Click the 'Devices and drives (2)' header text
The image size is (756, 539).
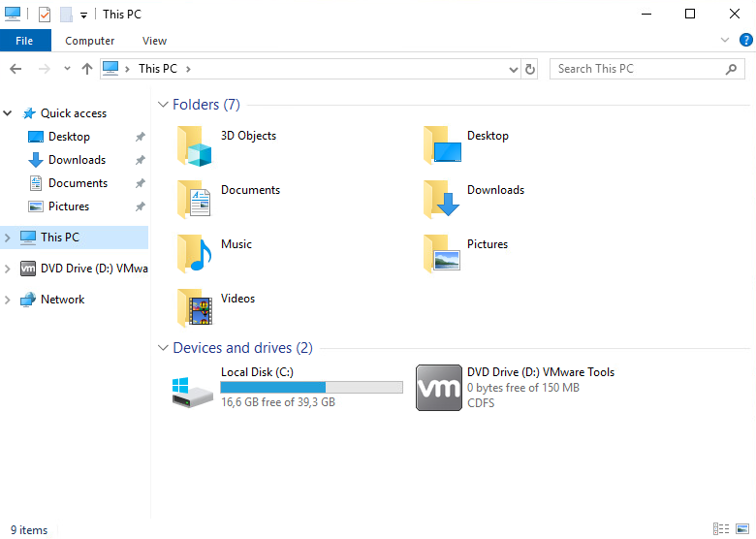tap(242, 348)
